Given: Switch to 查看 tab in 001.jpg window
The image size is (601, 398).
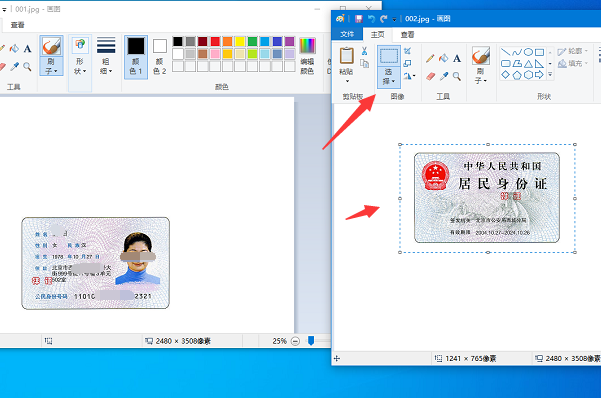Looking at the screenshot, I should (x=18, y=25).
